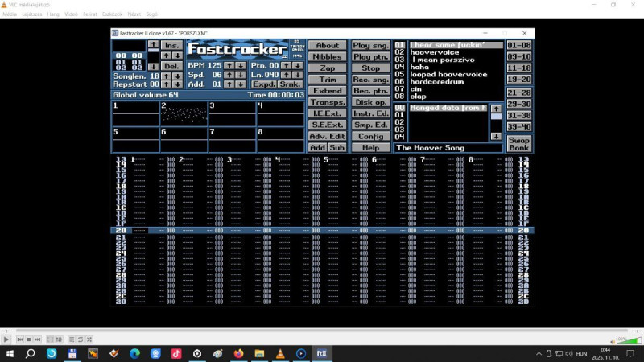
Task: Select instrument range 39-40
Action: [518, 127]
